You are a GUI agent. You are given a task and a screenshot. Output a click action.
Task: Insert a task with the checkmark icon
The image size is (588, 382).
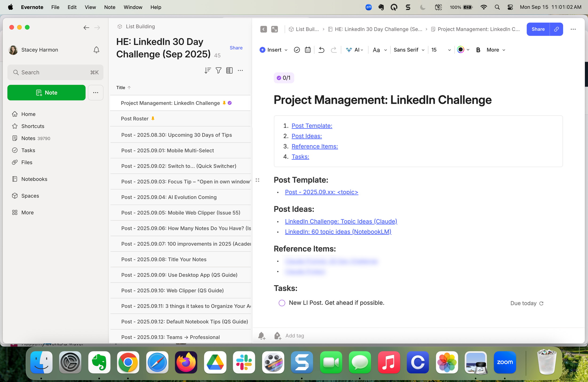[x=297, y=50]
